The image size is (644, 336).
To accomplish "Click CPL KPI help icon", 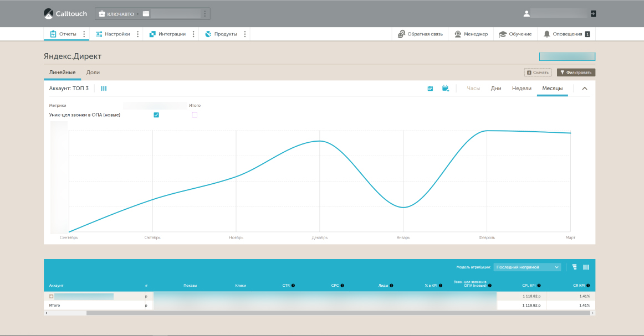I will [539, 286].
